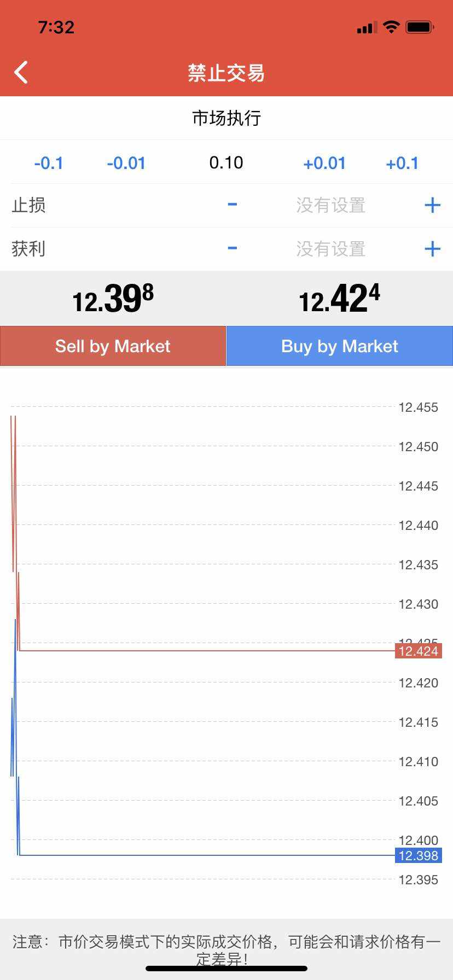
Task: Tap the battery status icon
Action: click(x=420, y=27)
